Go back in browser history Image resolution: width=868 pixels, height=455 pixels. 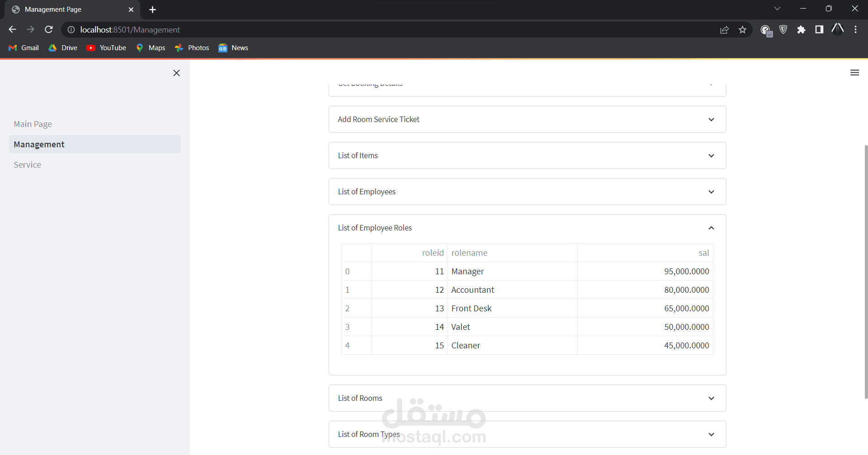point(12,29)
